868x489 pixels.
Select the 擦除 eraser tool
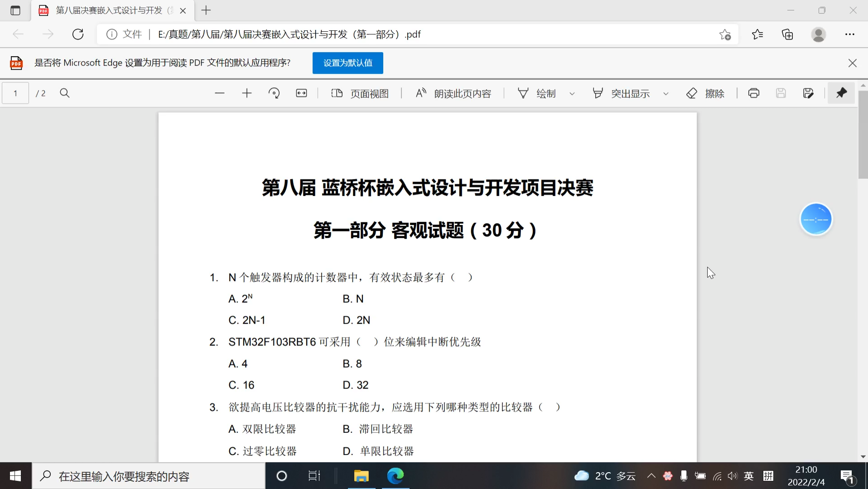click(706, 93)
